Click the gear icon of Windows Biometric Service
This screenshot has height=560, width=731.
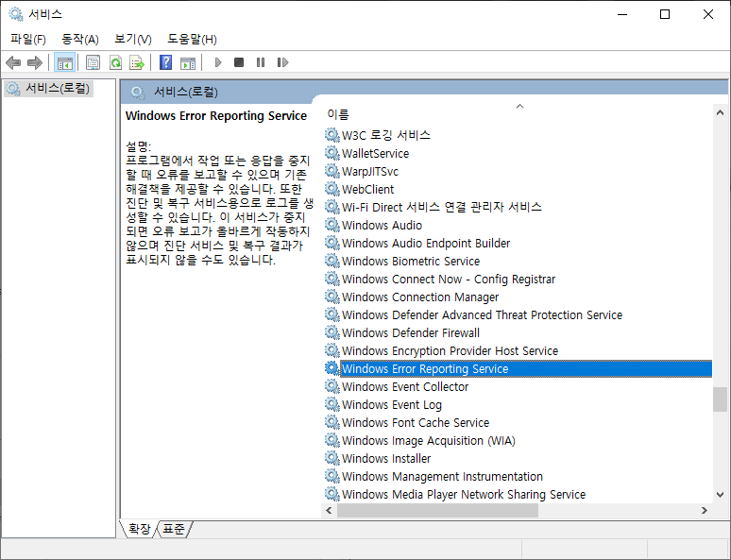pyautogui.click(x=331, y=262)
